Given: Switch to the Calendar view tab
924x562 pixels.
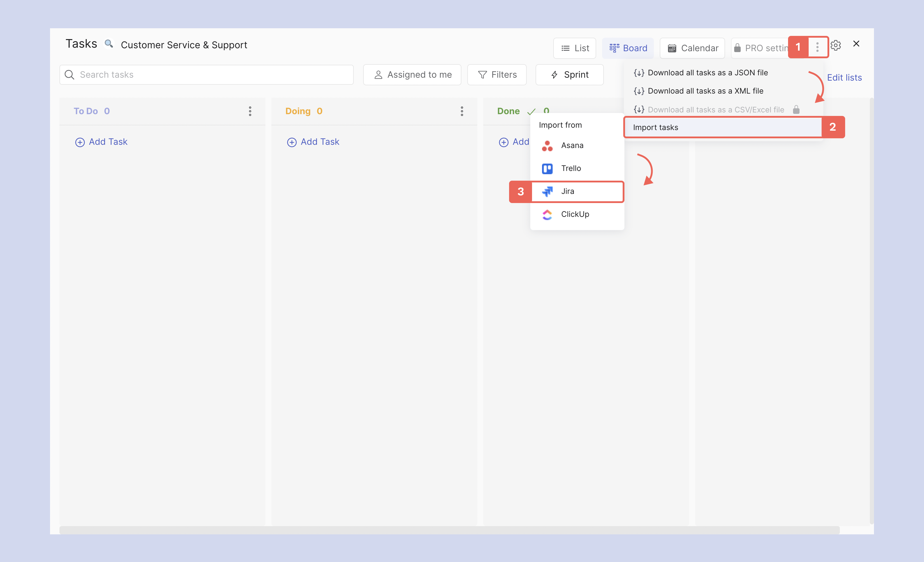Looking at the screenshot, I should (692, 48).
